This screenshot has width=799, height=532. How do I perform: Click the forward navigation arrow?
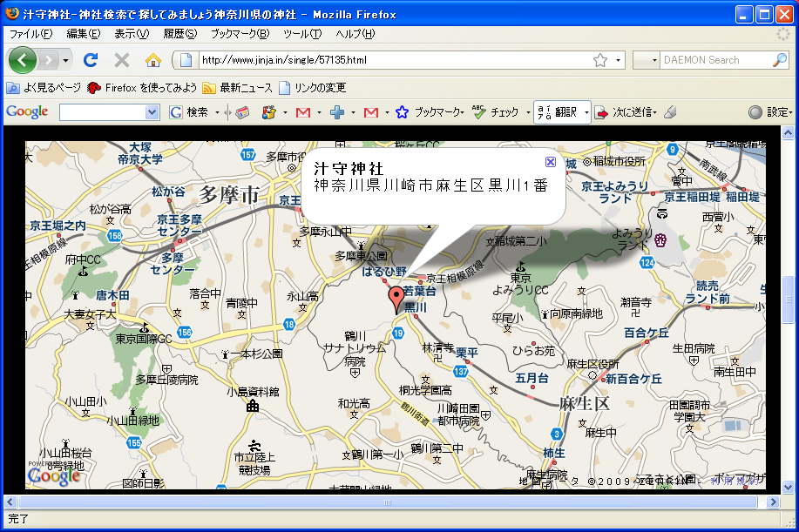pyautogui.click(x=49, y=61)
